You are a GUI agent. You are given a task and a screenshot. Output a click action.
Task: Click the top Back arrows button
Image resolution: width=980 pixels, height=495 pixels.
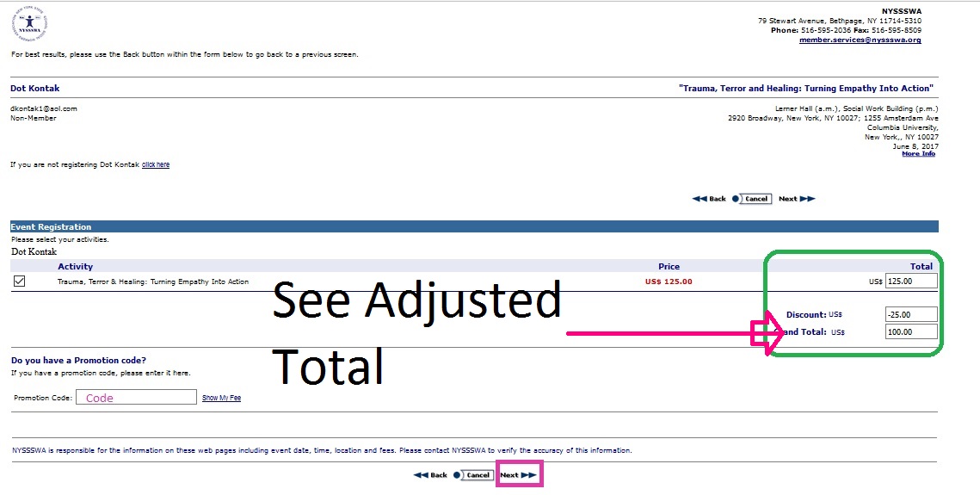709,199
